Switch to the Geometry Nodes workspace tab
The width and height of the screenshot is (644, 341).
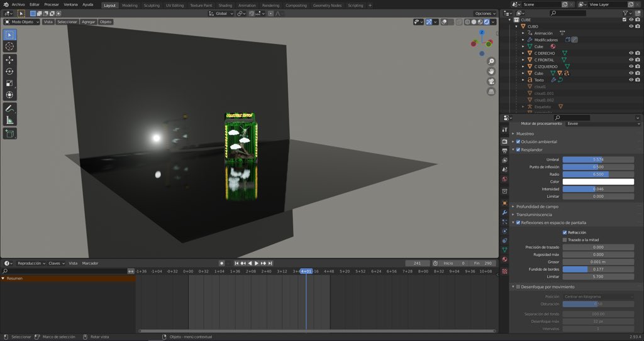point(327,5)
